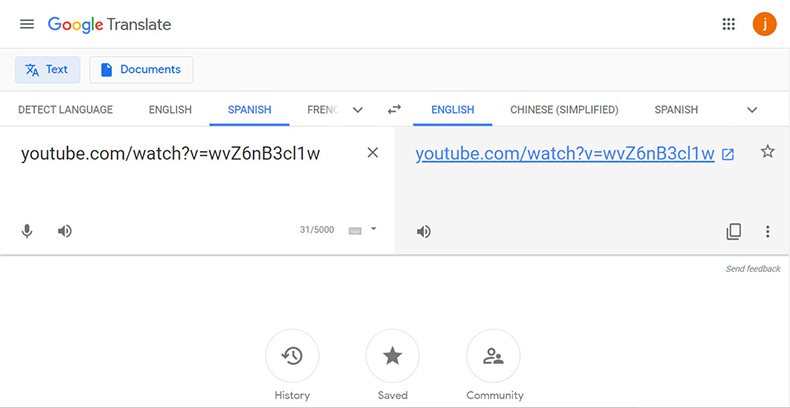Click the 31/5000 character counter
This screenshot has height=408, width=790.
316,230
